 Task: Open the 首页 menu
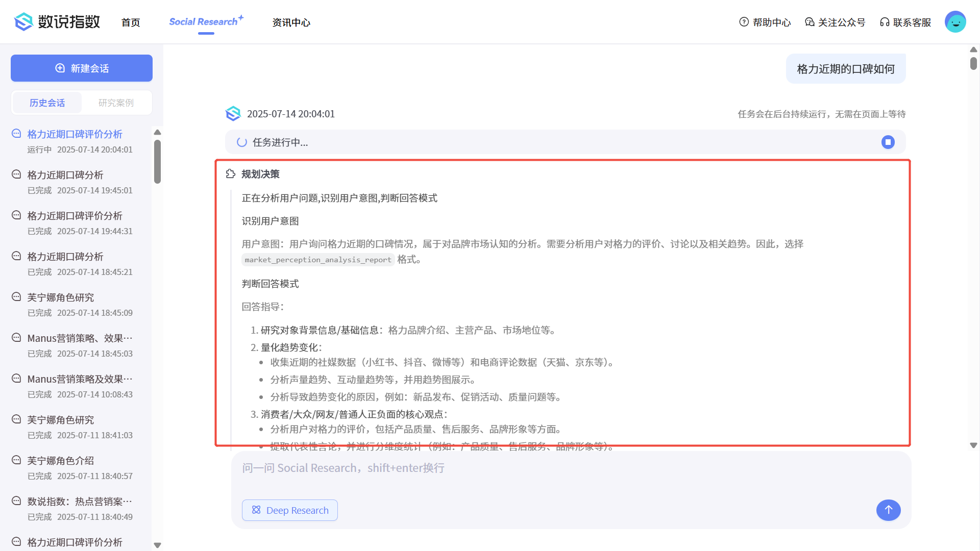(131, 22)
